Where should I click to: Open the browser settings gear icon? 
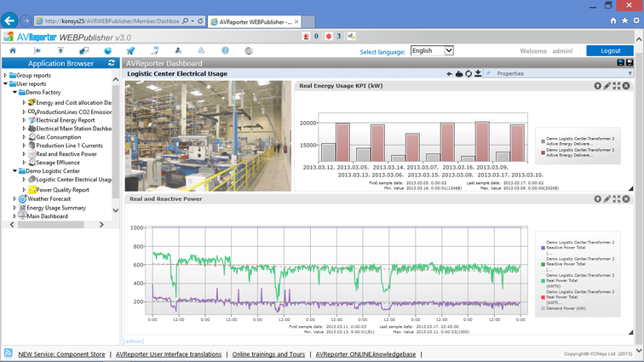(x=636, y=20)
